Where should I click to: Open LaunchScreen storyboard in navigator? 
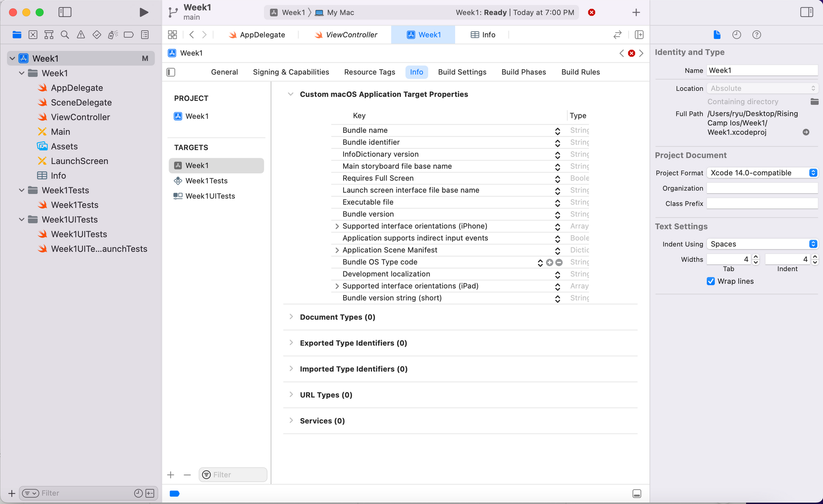[x=79, y=161]
